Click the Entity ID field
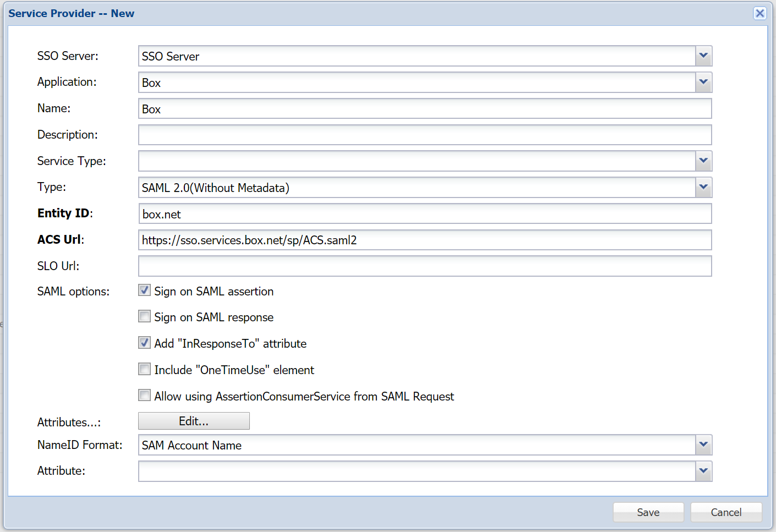This screenshot has height=532, width=776. point(424,214)
